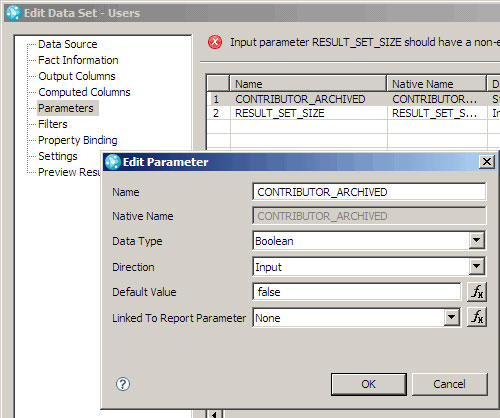
Task: Open the Edit Parameter help icon
Action: 123,384
